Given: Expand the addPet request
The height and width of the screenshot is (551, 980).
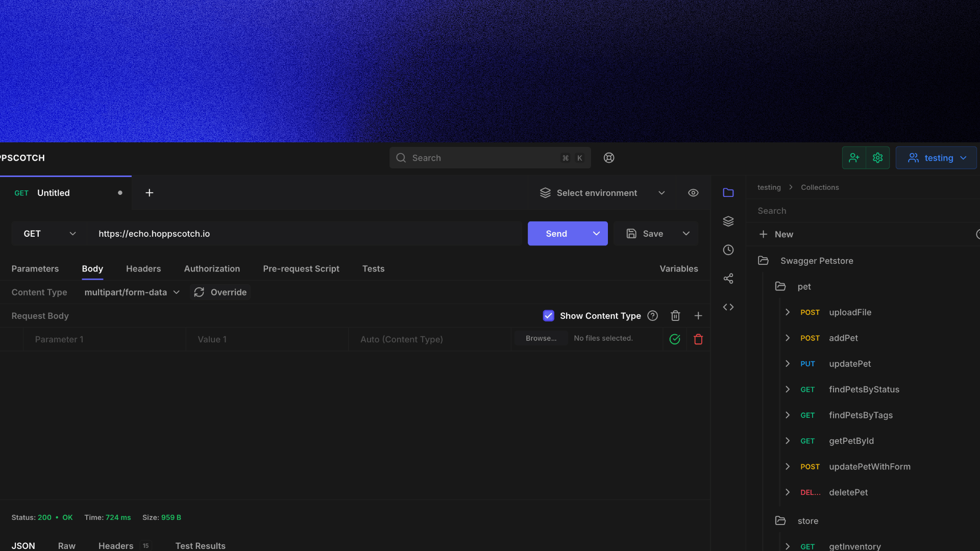Looking at the screenshot, I should [x=788, y=338].
